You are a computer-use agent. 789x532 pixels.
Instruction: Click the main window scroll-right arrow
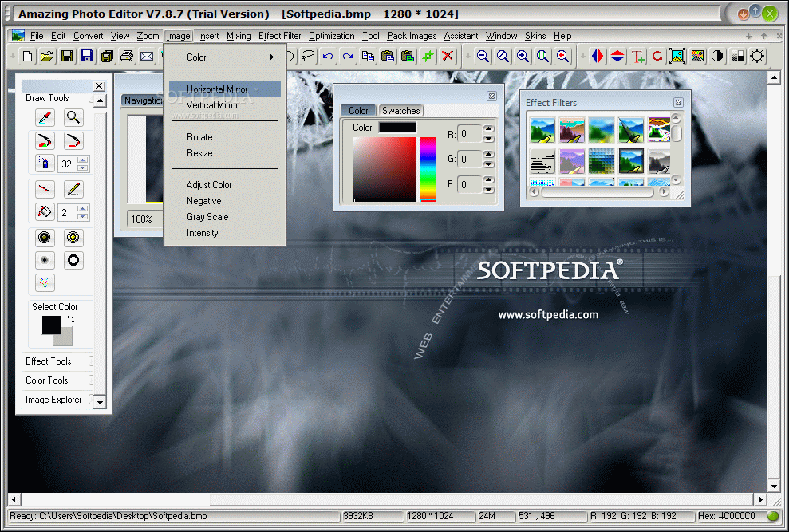(761, 499)
